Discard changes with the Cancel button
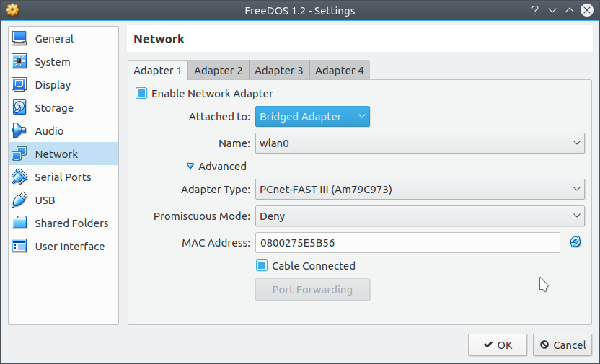600x364 pixels. point(562,345)
